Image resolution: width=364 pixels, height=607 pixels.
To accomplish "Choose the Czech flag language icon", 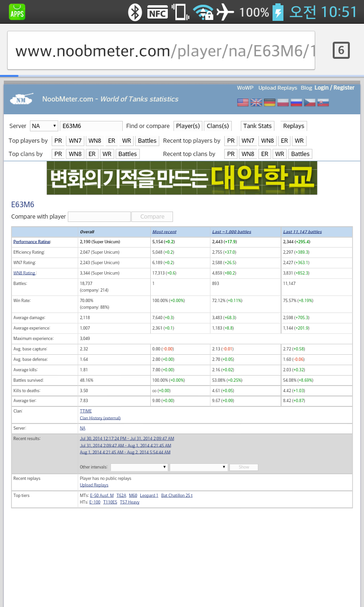I will click(309, 102).
